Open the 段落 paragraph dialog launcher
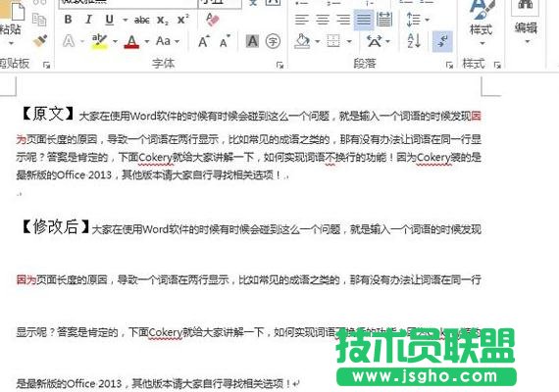The image size is (559, 392). (449, 65)
